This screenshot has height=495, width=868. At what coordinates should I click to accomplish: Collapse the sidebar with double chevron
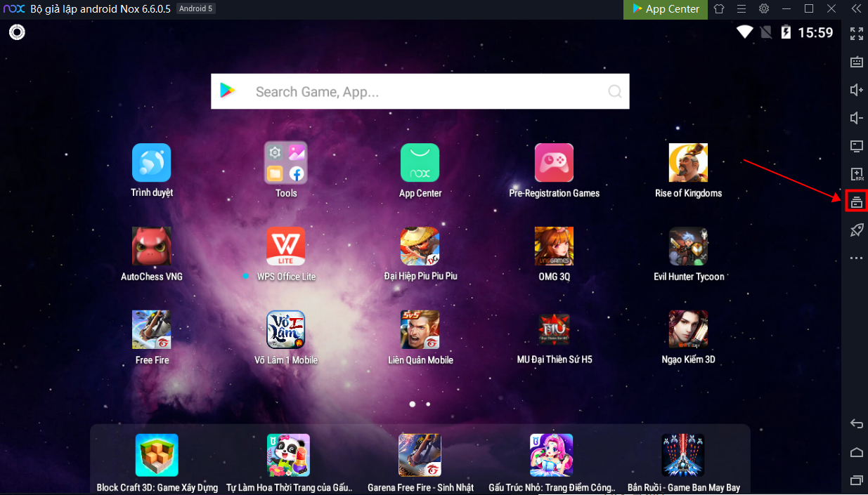coord(855,9)
